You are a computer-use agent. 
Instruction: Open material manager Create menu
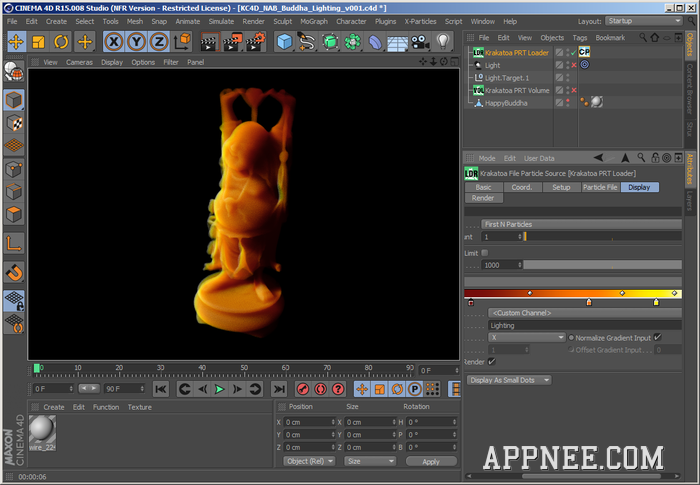54,407
